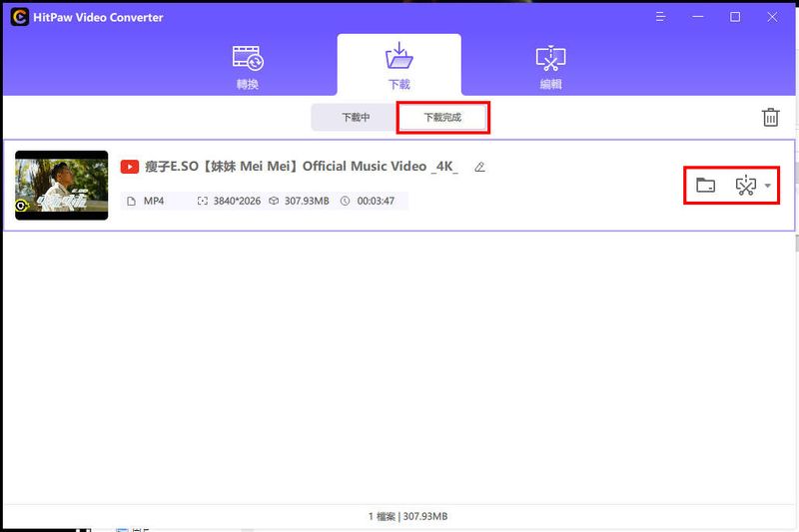Viewport: 799px width, 532px height.
Task: Click the MP4 format label
Action: (x=154, y=201)
